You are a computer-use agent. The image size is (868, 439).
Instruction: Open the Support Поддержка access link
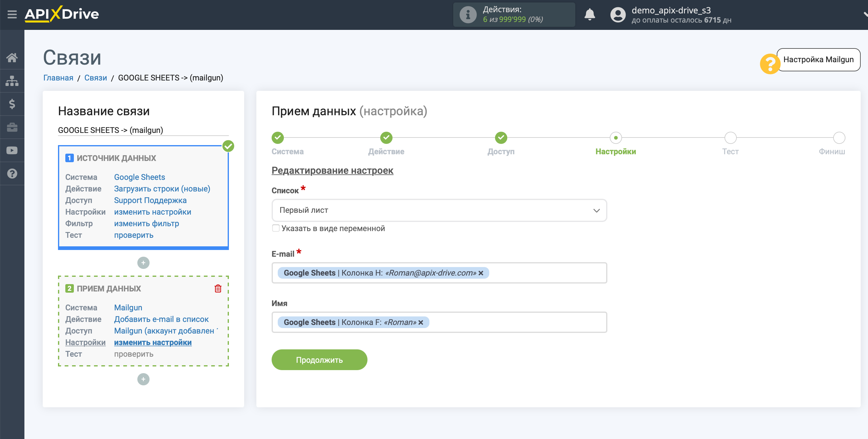click(150, 200)
